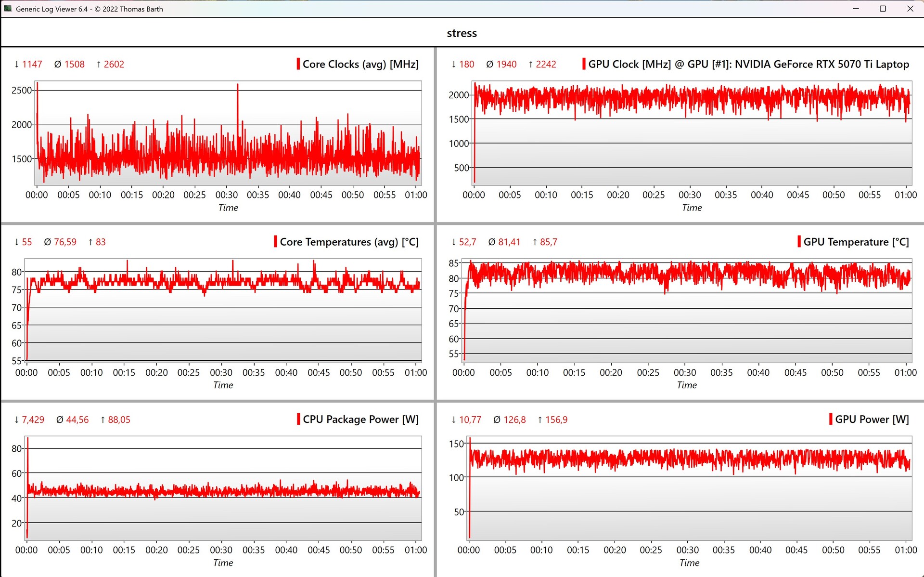Click max value 2602 of Core Clocks
The width and height of the screenshot is (924, 577).
coord(114,64)
